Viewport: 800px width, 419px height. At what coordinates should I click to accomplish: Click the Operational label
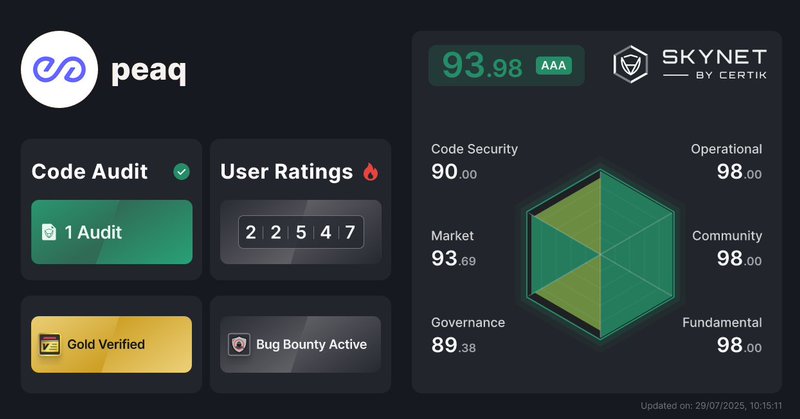727,149
